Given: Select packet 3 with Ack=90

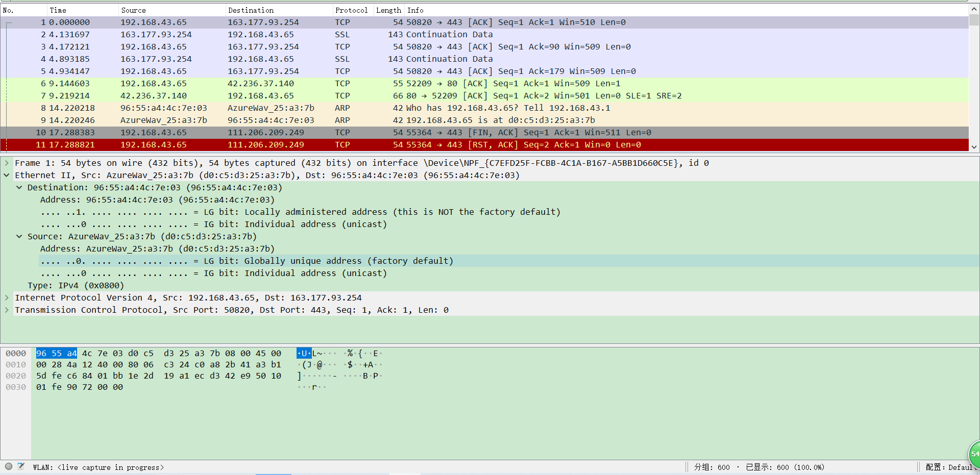Looking at the screenshot, I should click(x=484, y=47).
